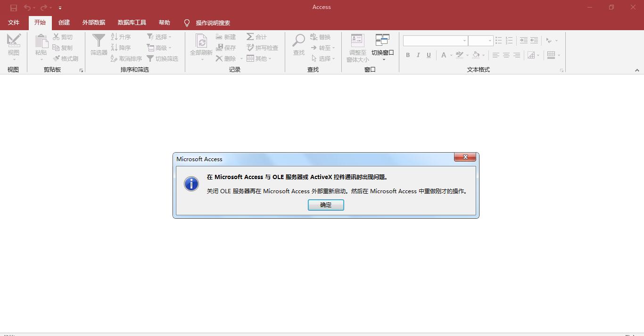644x336 pixels.
Task: Open the 文本格式 group dialog launcher
Action: coord(561,70)
